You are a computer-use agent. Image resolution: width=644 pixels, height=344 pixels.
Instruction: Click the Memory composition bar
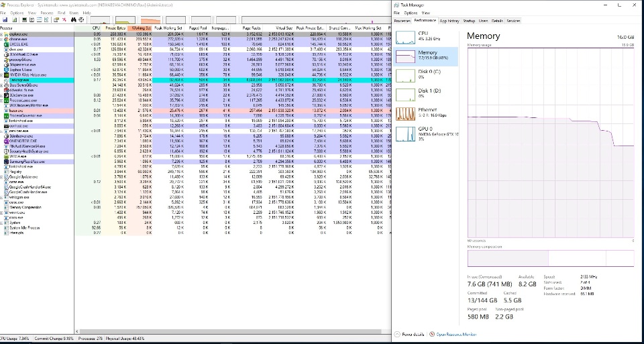[x=551, y=258]
